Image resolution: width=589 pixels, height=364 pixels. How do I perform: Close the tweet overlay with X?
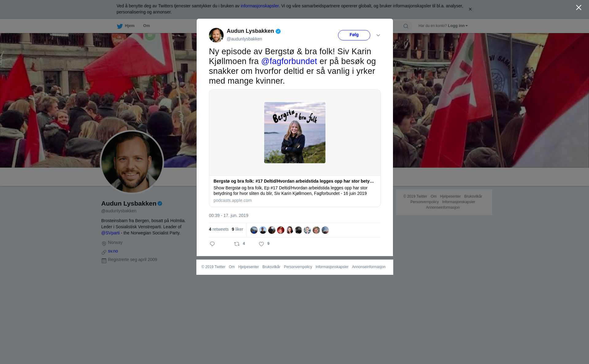579,8
